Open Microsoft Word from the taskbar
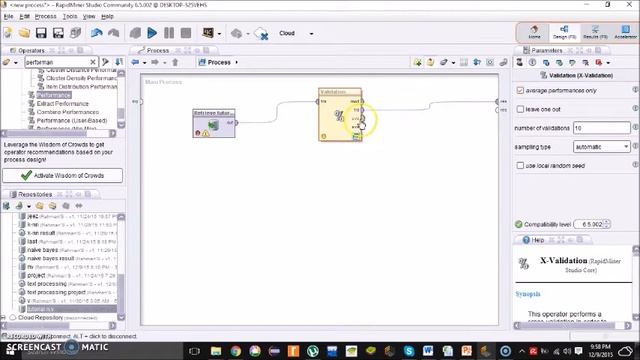Image resolution: width=640 pixels, height=360 pixels. tap(428, 351)
